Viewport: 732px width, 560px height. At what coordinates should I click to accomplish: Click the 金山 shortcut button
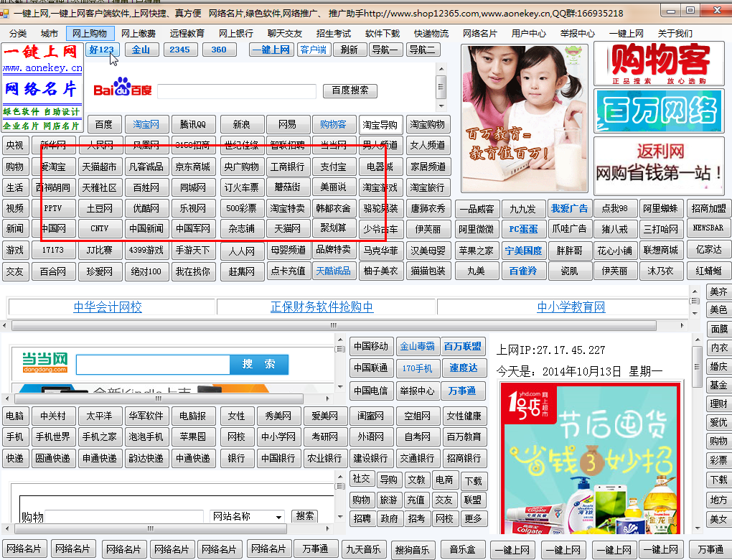(x=141, y=50)
